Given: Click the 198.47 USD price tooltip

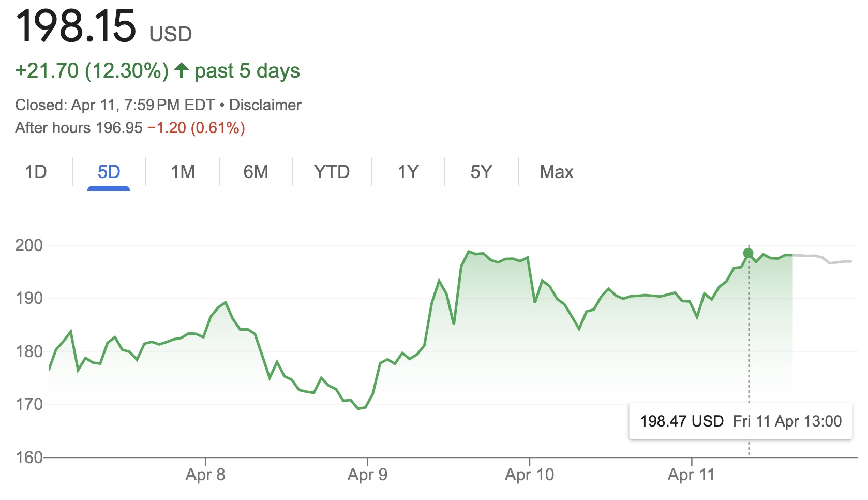Looking at the screenshot, I should (x=740, y=421).
